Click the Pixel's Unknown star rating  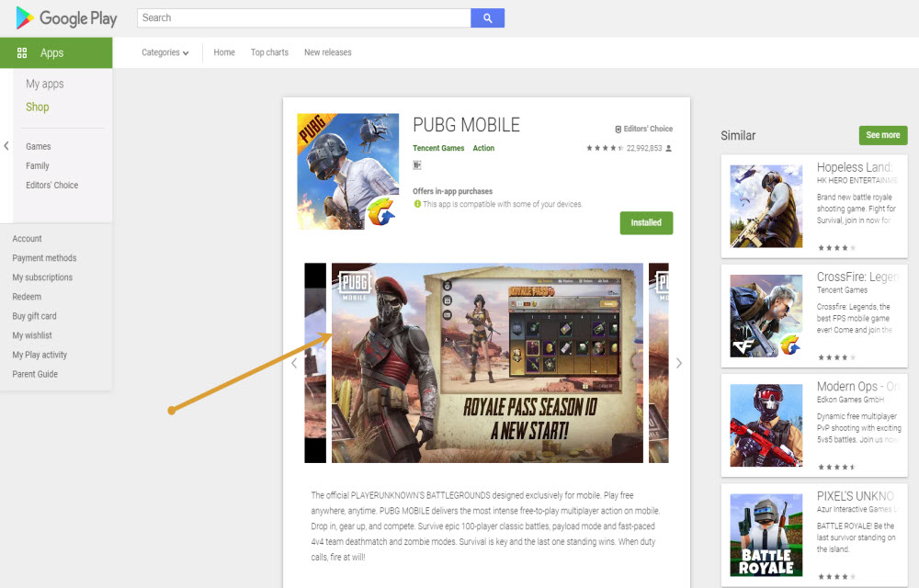tap(836, 576)
